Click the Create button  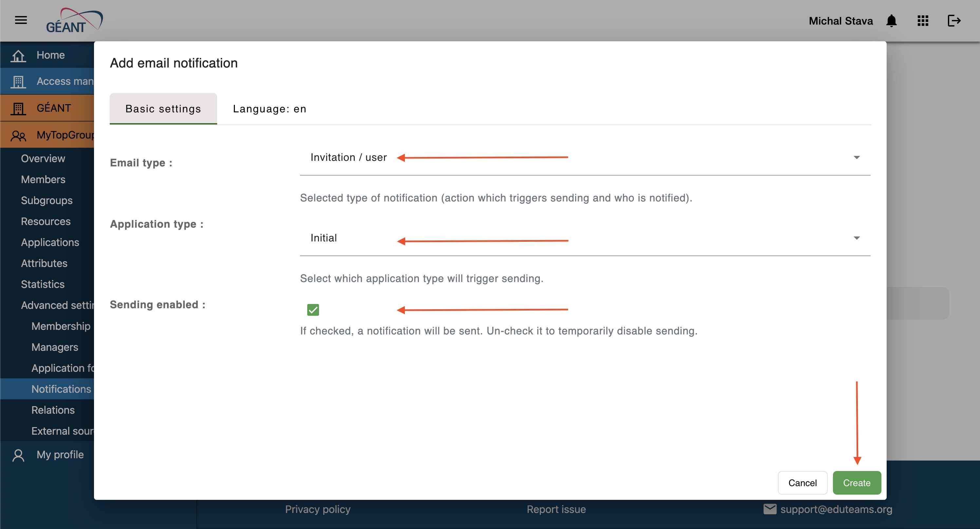(x=857, y=482)
